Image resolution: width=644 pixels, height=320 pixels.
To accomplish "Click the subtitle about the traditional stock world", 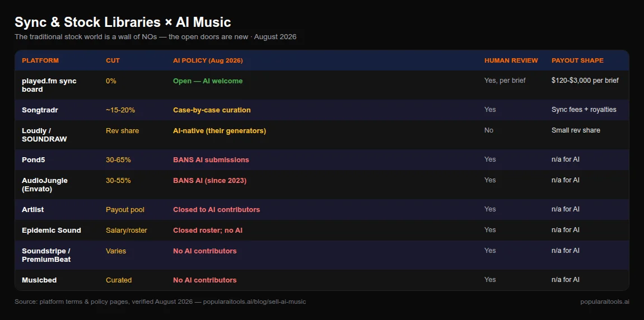I will (155, 37).
